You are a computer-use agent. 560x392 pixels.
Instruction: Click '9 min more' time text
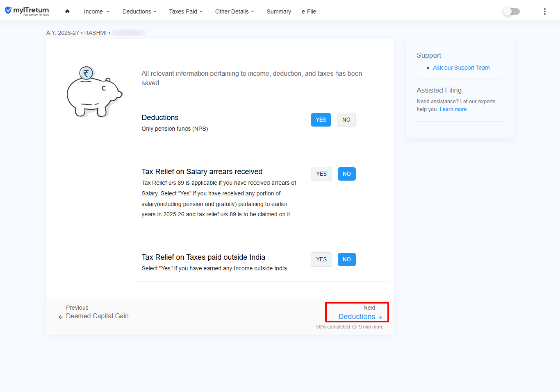[371, 327]
